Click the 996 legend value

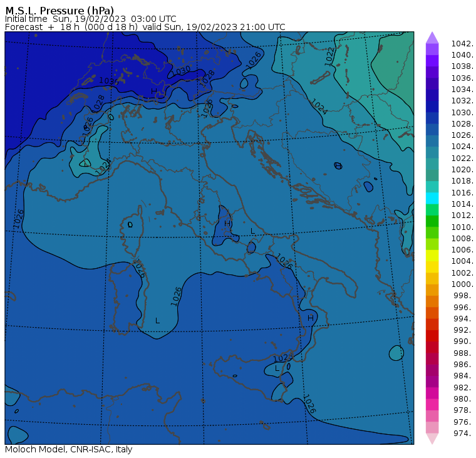(x=463, y=307)
